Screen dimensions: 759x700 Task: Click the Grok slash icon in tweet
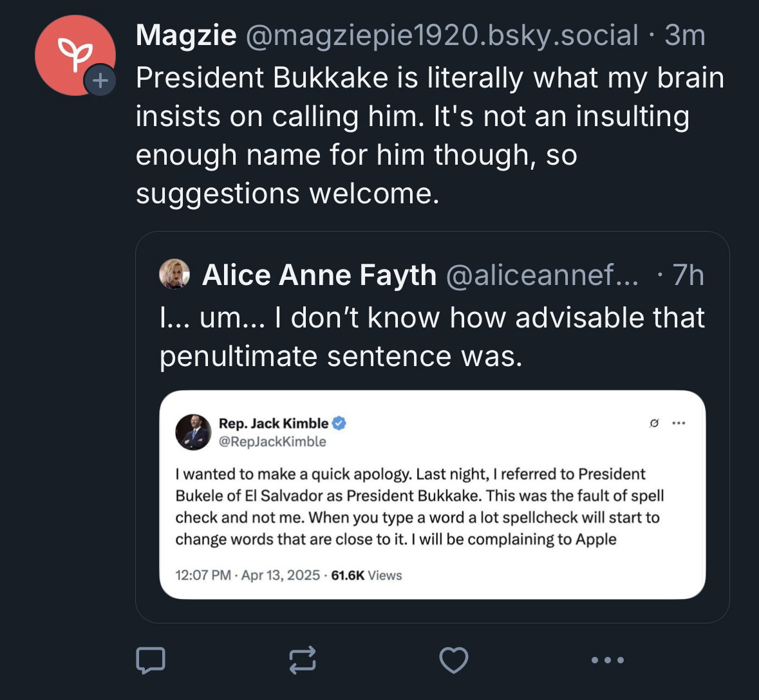pos(654,423)
